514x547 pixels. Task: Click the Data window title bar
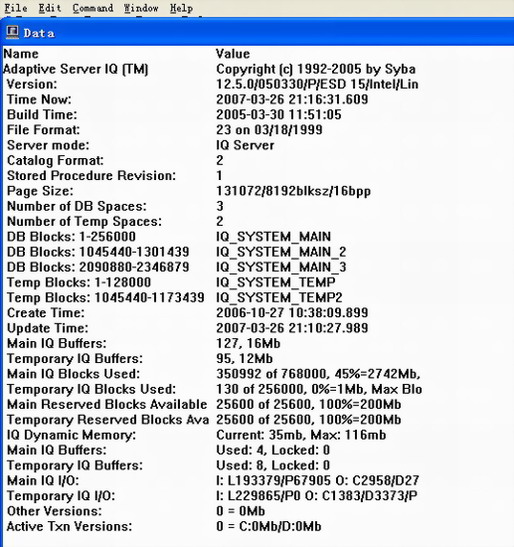[258, 32]
